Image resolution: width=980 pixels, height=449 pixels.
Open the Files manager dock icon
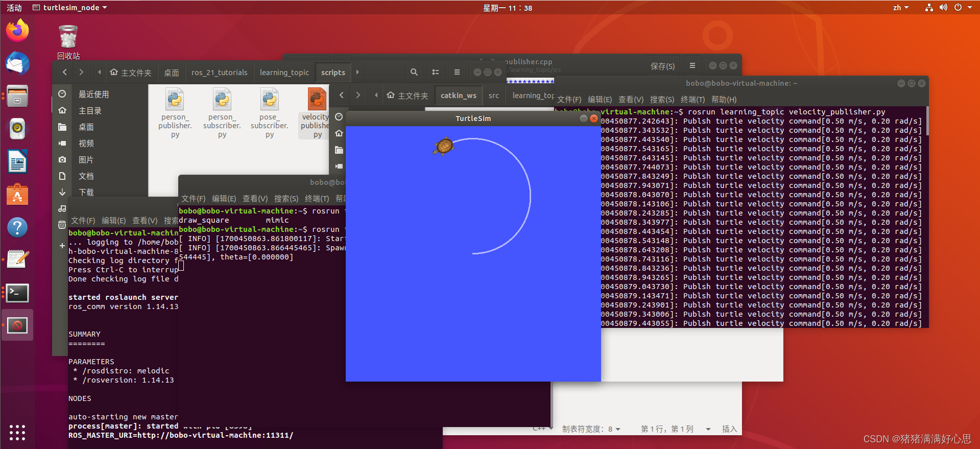tap(17, 96)
